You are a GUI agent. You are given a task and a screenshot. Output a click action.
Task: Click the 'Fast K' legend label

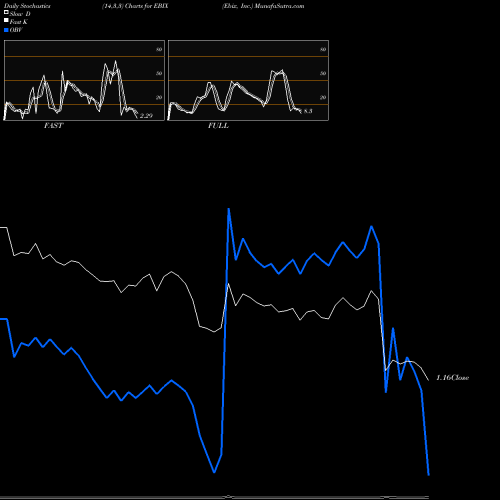tap(19, 22)
